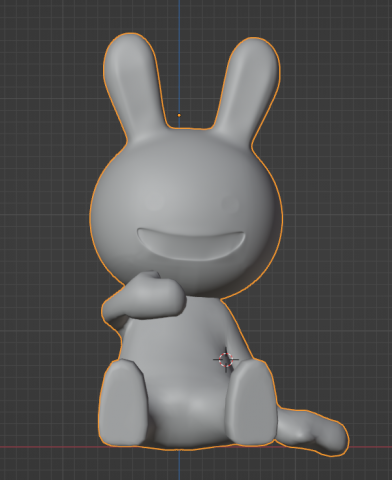Select the bunny model's smiling mouth
Viewport: 392px width, 480px height.
click(191, 244)
